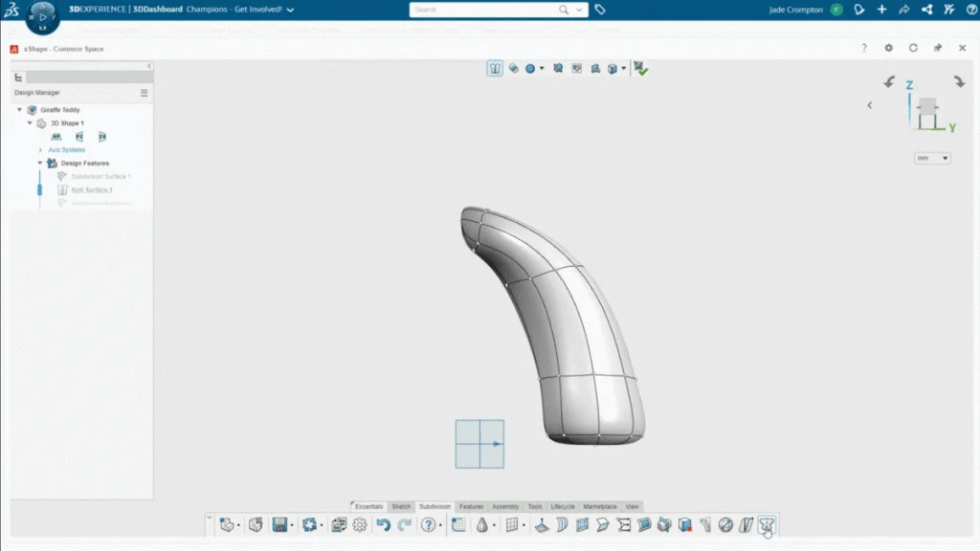Collapse the Design Features tree node
The height and width of the screenshot is (551, 980).
[x=40, y=164]
